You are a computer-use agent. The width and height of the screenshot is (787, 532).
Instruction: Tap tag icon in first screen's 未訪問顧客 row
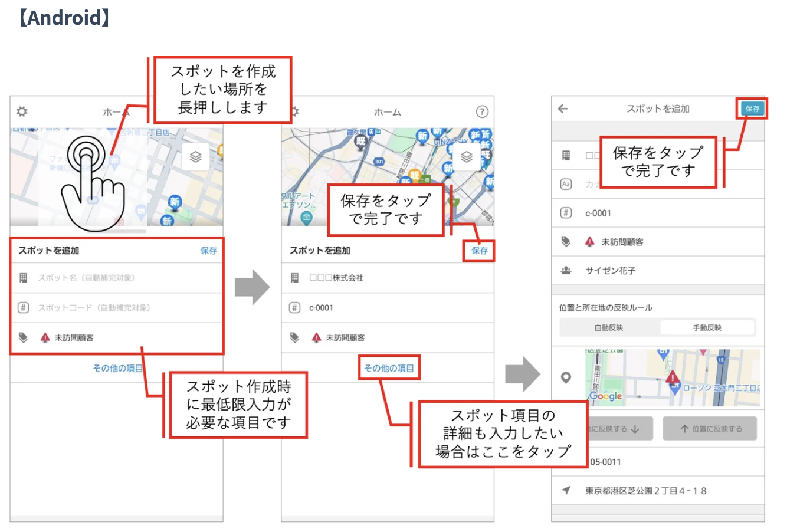(x=23, y=338)
